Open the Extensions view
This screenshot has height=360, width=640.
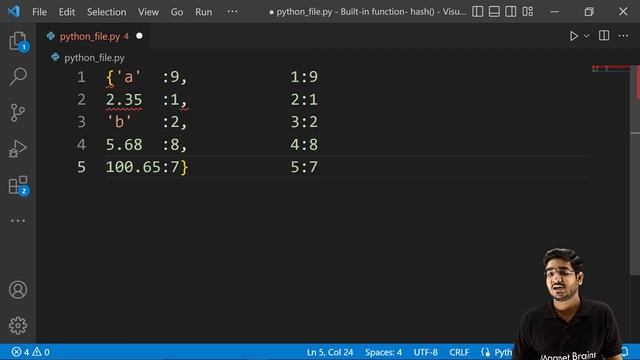tap(18, 185)
